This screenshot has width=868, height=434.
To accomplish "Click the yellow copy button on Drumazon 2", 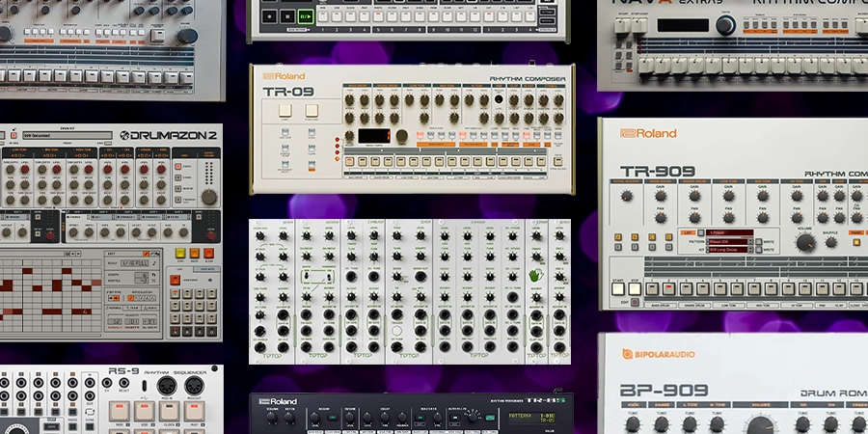I will pos(180,254).
